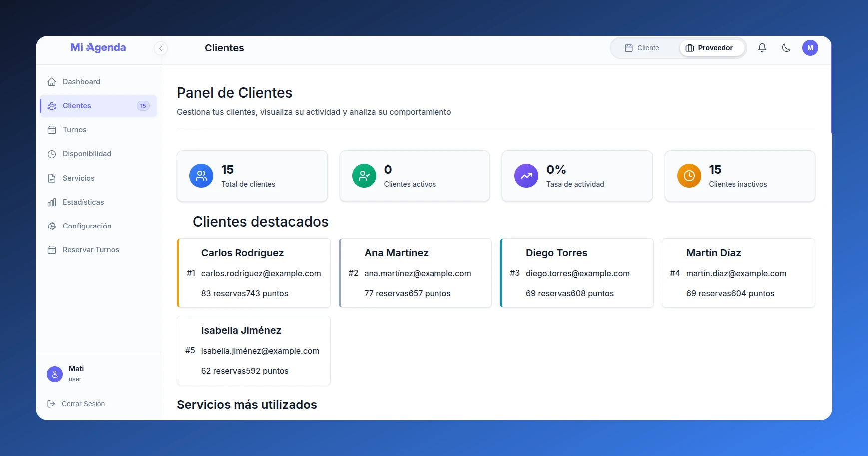Open Servicios in the sidebar

coord(98,178)
